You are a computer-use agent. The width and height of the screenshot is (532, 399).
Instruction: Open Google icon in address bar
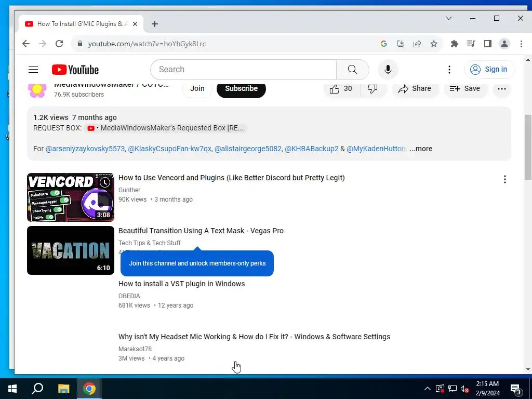pos(384,44)
